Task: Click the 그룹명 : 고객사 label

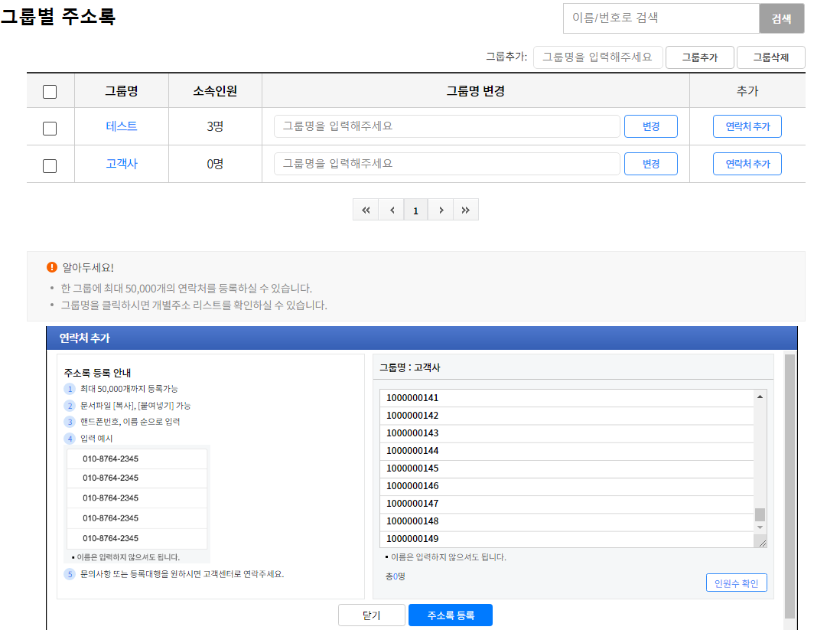Action: (x=410, y=367)
